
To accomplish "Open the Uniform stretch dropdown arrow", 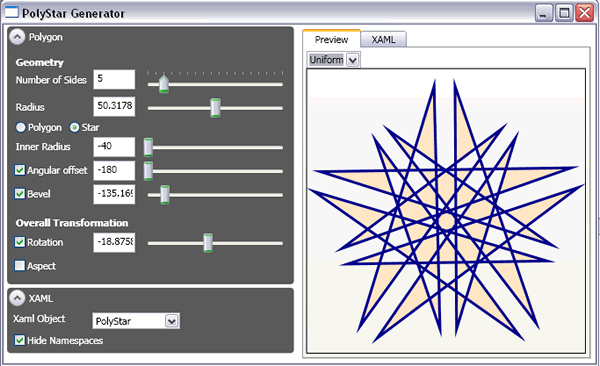I will tap(352, 60).
